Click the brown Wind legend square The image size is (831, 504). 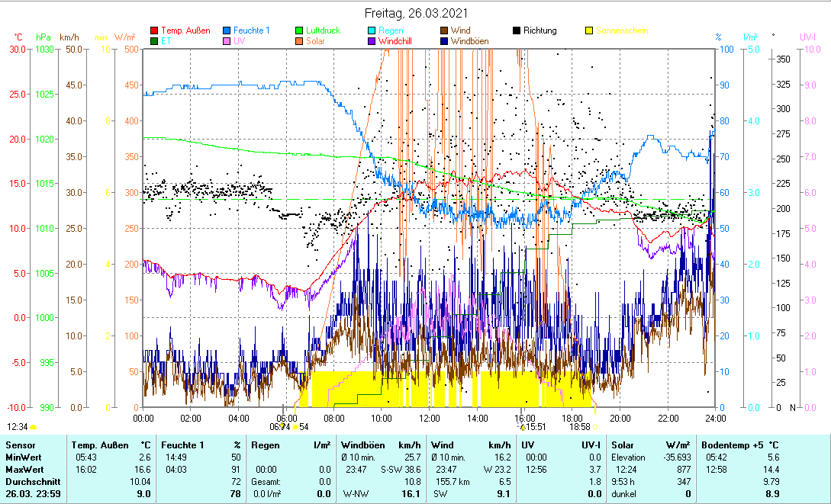(444, 31)
